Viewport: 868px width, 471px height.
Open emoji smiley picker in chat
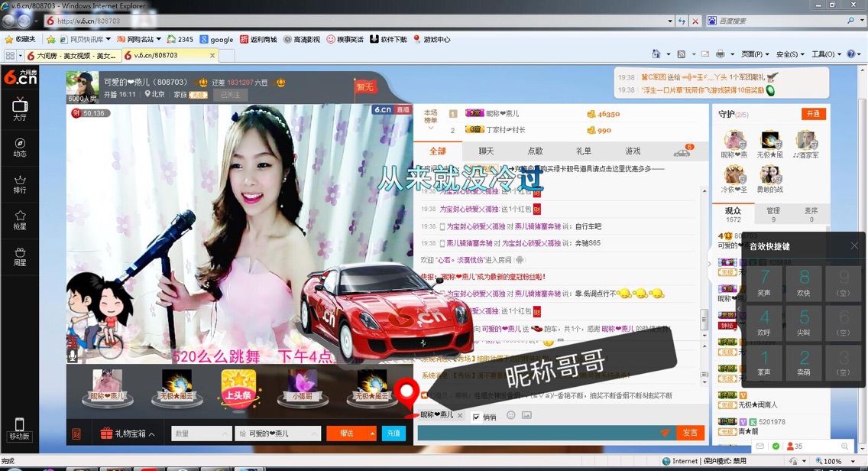click(x=511, y=415)
